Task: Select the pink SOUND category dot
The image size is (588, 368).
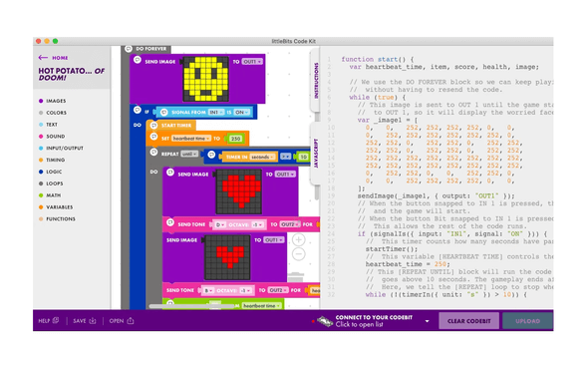Action: (x=41, y=137)
